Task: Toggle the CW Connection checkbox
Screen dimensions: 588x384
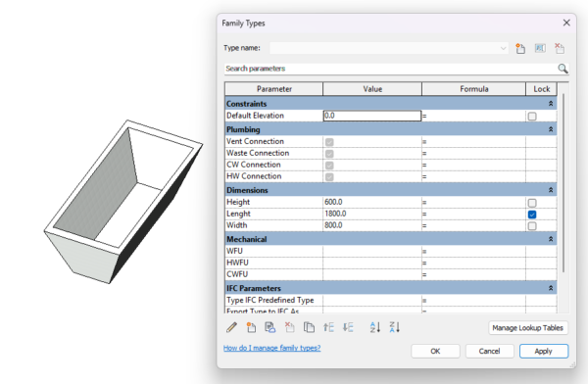Action: tap(329, 166)
